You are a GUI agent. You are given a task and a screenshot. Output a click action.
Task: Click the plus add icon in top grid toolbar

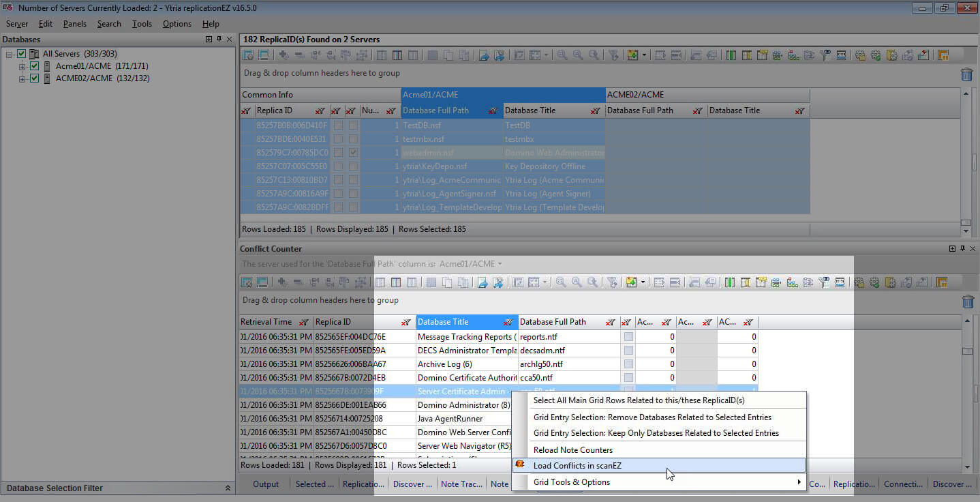point(283,55)
